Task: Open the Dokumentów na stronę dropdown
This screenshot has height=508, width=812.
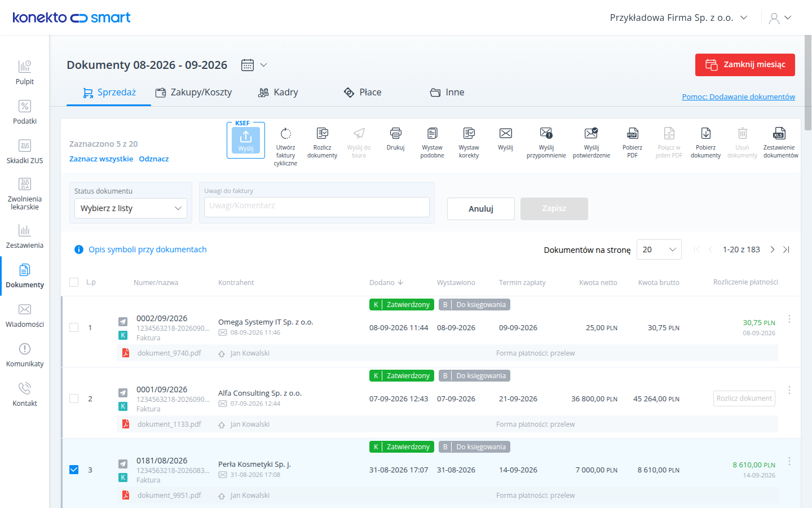Action: click(x=659, y=249)
